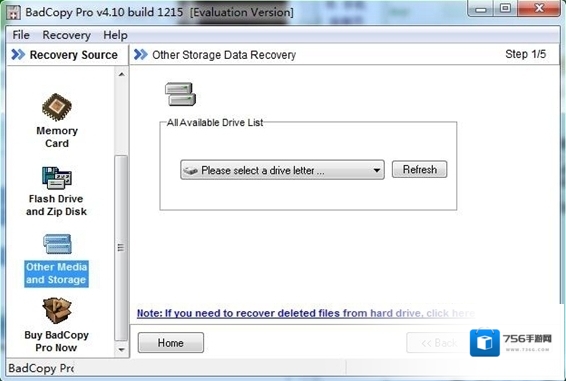Click the 'Buy BadCopy Pro Now' label

[56, 341]
